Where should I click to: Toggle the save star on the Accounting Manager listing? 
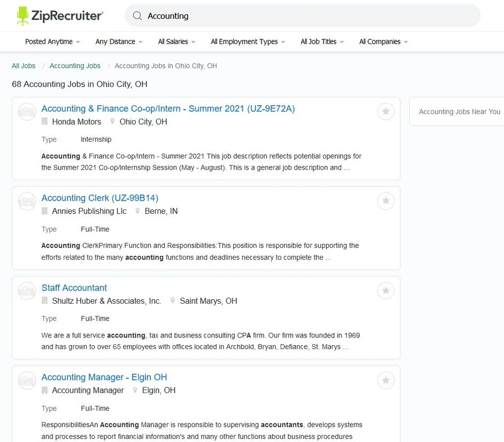[x=386, y=380]
